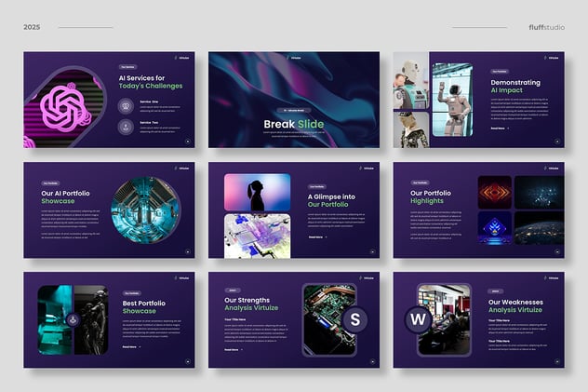Click the 2025 label in the header
This screenshot has height=392, width=588.
[33, 27]
